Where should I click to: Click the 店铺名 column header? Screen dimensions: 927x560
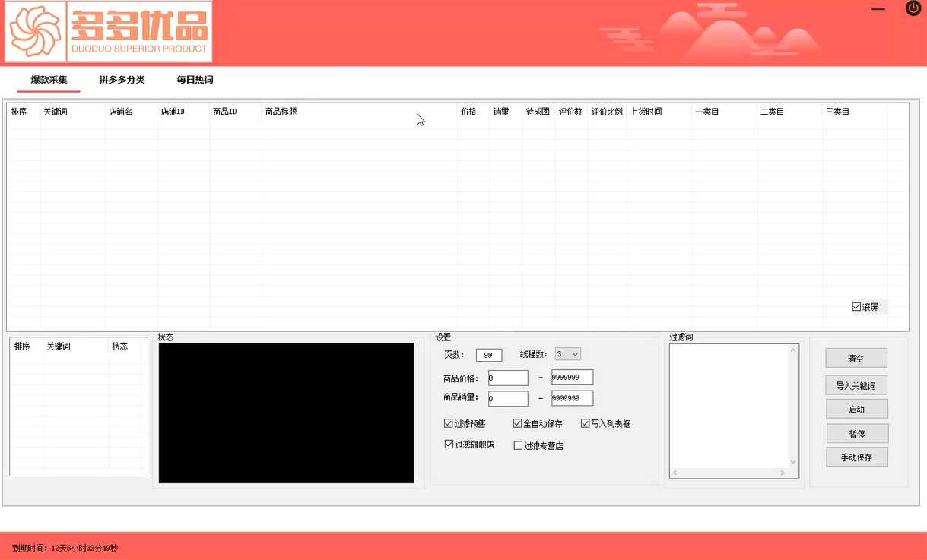click(131, 112)
